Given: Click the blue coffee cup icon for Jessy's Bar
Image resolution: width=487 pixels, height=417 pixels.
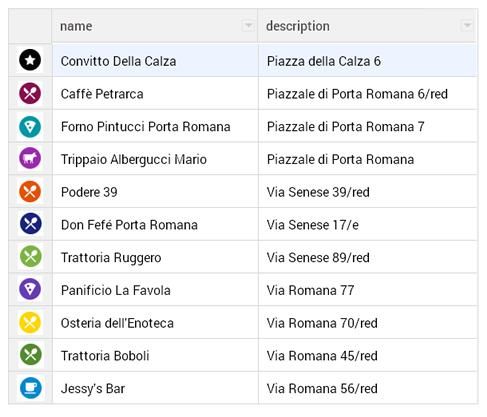Looking at the screenshot, I should pyautogui.click(x=30, y=388).
